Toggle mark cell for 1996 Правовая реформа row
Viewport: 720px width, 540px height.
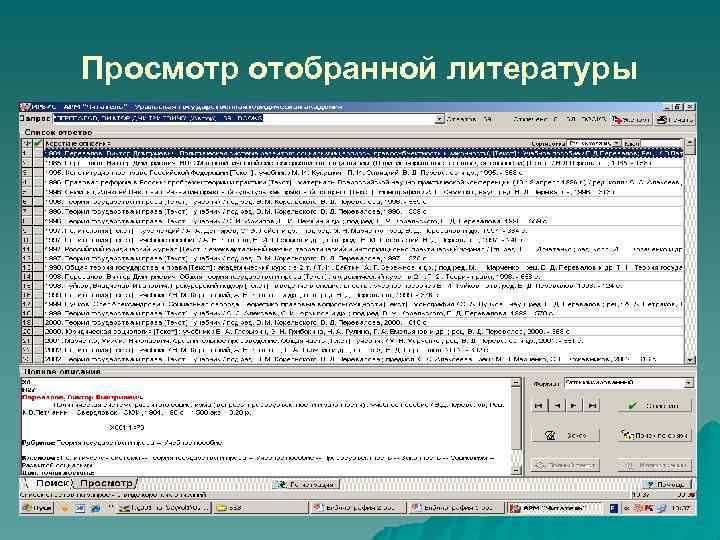[38, 182]
